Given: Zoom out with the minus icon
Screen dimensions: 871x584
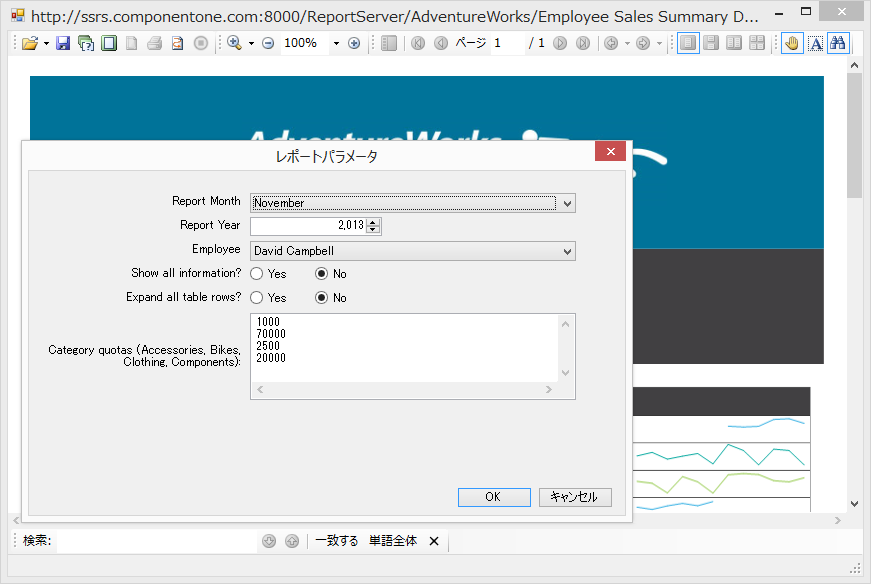Looking at the screenshot, I should point(268,43).
